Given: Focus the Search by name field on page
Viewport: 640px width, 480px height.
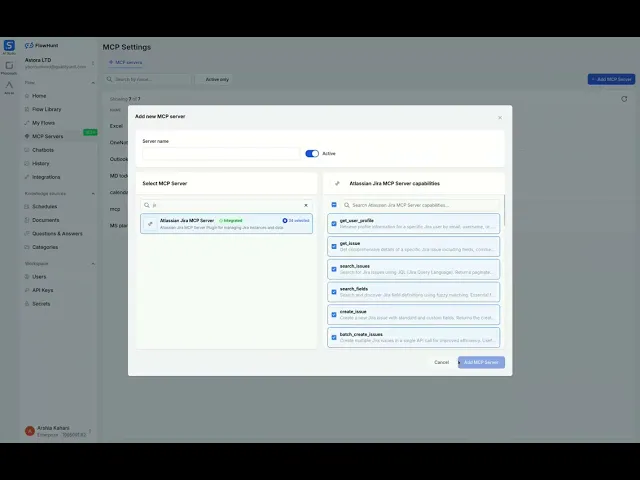Looking at the screenshot, I should tap(148, 79).
